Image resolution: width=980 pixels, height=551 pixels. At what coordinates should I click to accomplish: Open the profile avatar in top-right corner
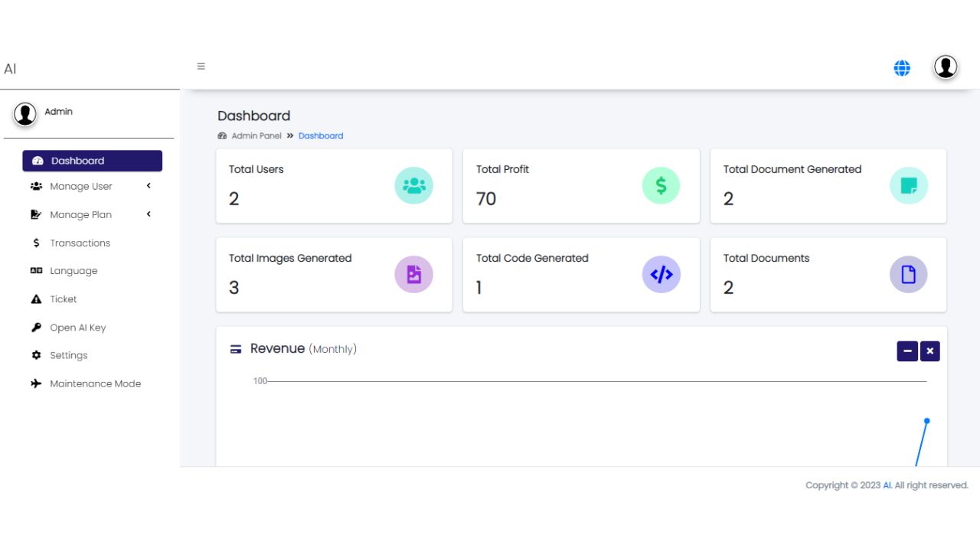pyautogui.click(x=946, y=67)
